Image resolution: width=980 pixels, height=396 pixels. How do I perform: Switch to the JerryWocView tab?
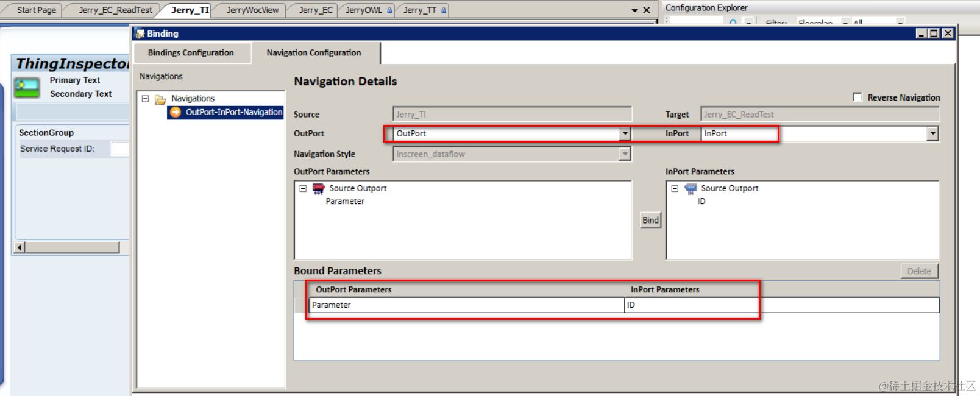click(252, 10)
